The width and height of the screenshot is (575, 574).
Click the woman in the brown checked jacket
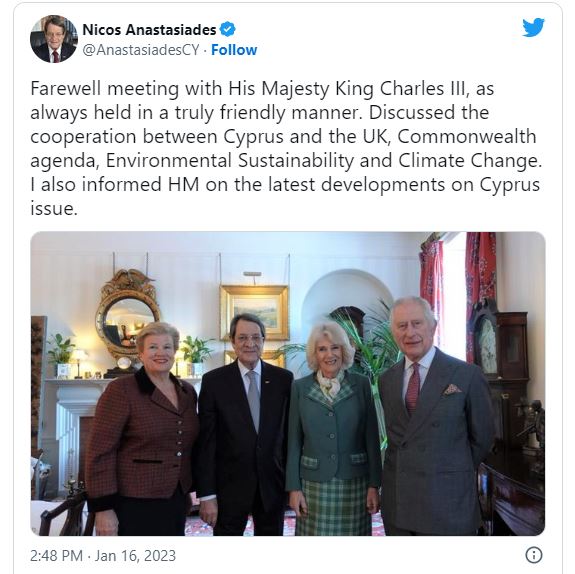tap(143, 429)
